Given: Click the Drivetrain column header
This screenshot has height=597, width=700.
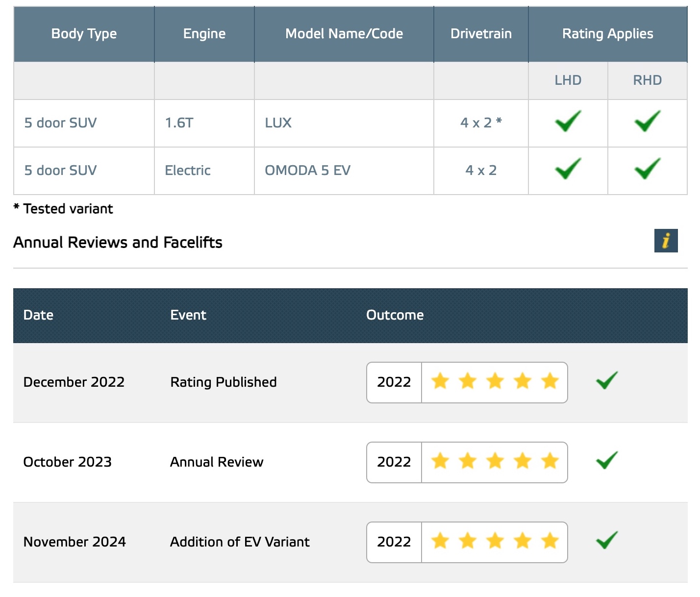Looking at the screenshot, I should [x=481, y=34].
